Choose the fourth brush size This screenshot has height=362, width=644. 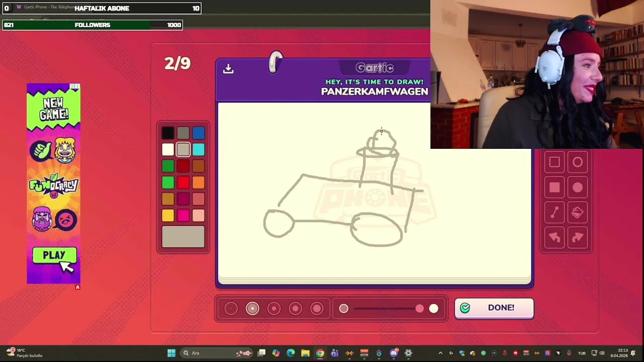point(295,309)
